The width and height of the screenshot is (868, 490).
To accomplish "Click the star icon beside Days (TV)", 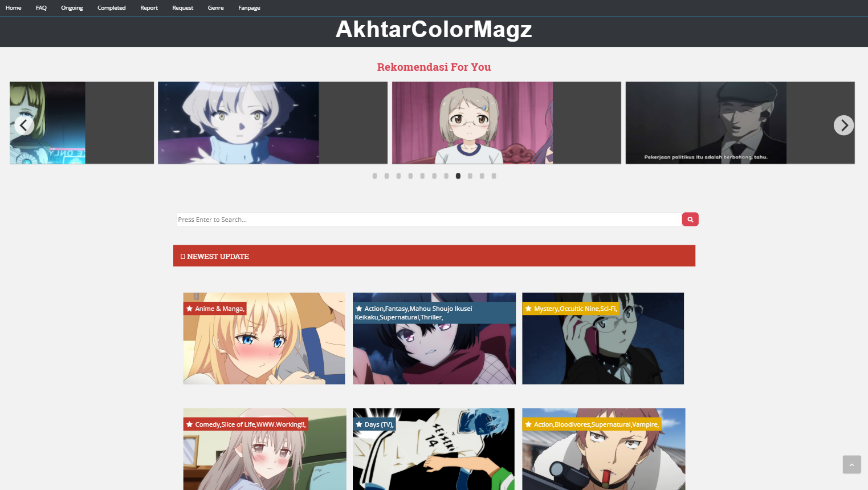I will click(x=358, y=424).
